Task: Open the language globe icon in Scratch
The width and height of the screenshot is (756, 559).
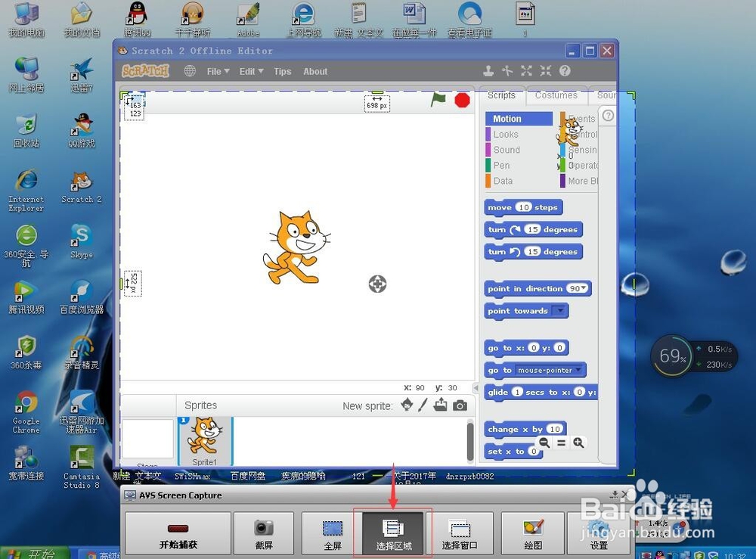Action: (x=190, y=71)
